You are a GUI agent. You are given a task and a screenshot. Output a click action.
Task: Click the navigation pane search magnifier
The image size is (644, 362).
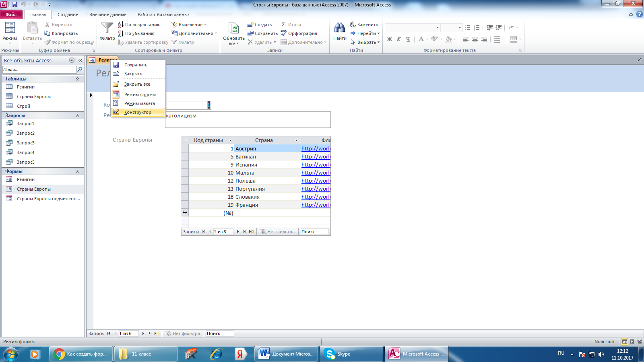click(x=80, y=70)
